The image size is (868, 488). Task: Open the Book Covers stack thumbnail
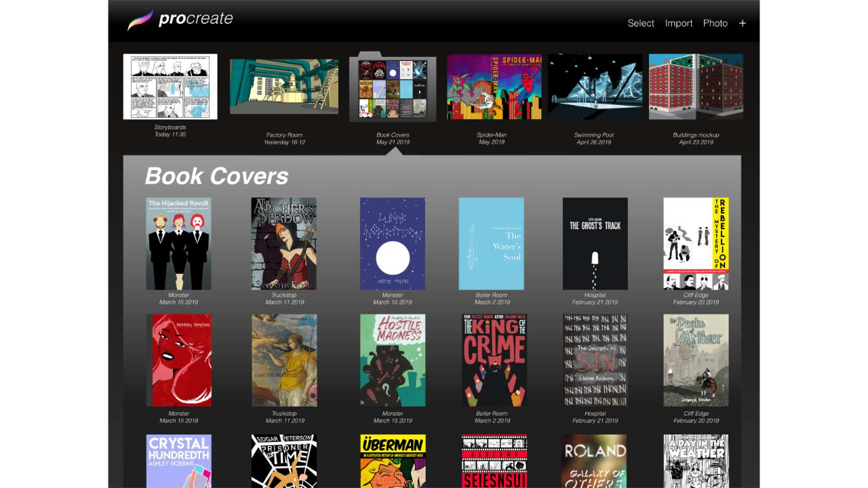392,87
